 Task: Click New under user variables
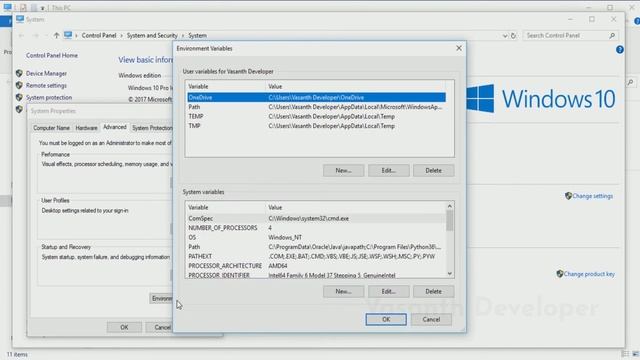coord(343,170)
